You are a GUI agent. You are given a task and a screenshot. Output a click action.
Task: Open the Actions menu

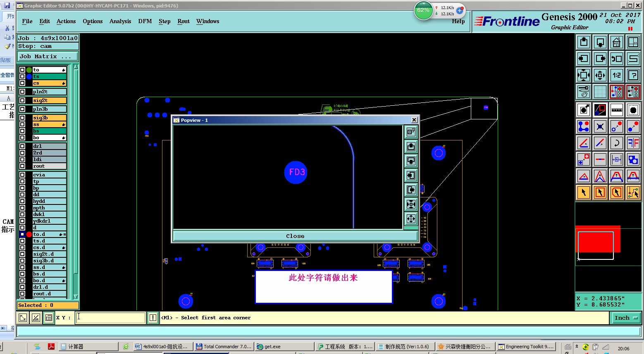coord(66,21)
